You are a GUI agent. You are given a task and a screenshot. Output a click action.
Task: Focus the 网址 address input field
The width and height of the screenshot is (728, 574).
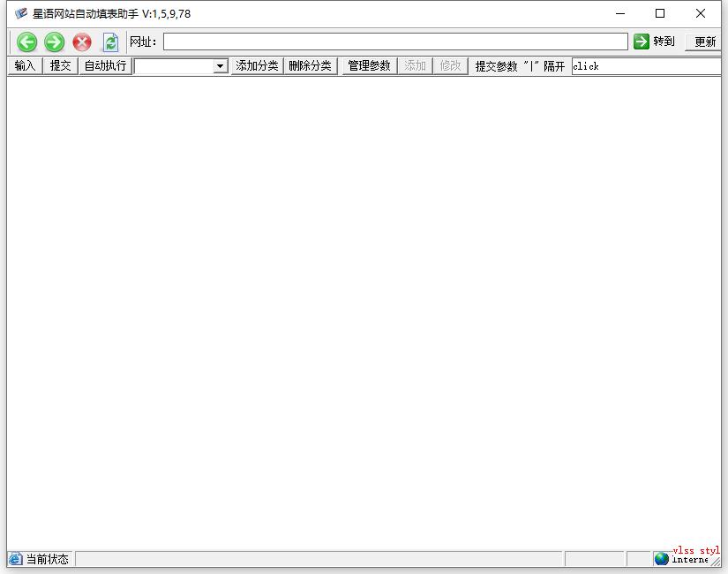(395, 42)
